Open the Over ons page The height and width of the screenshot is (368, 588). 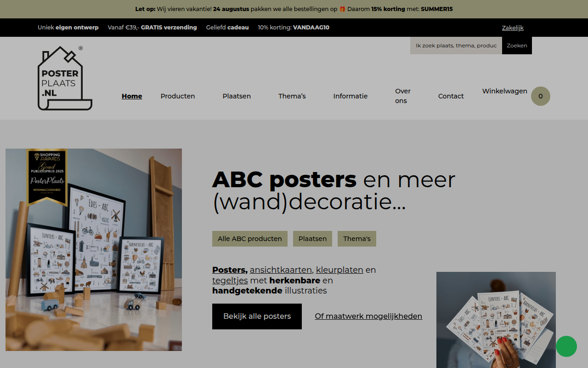pos(403,96)
